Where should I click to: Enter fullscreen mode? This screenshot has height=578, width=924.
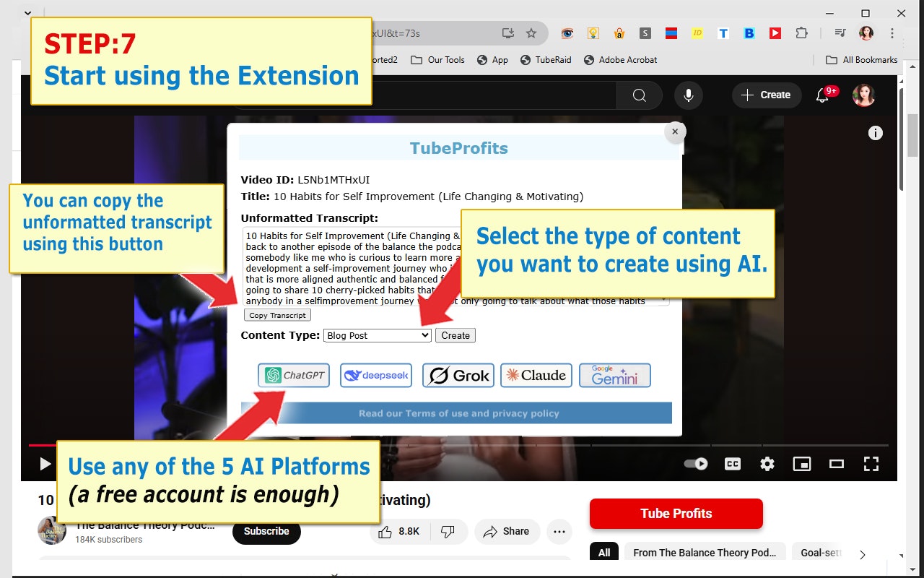871,464
